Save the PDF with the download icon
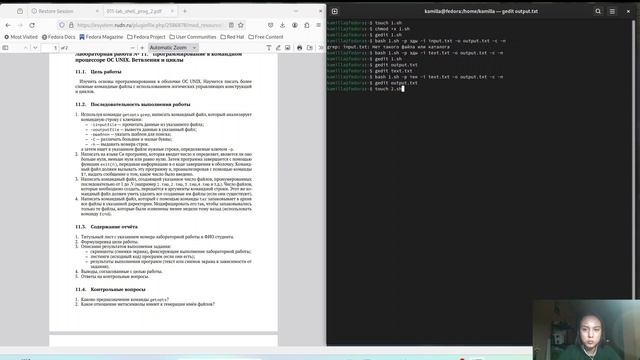The height and width of the screenshot is (360, 640). 310,48
